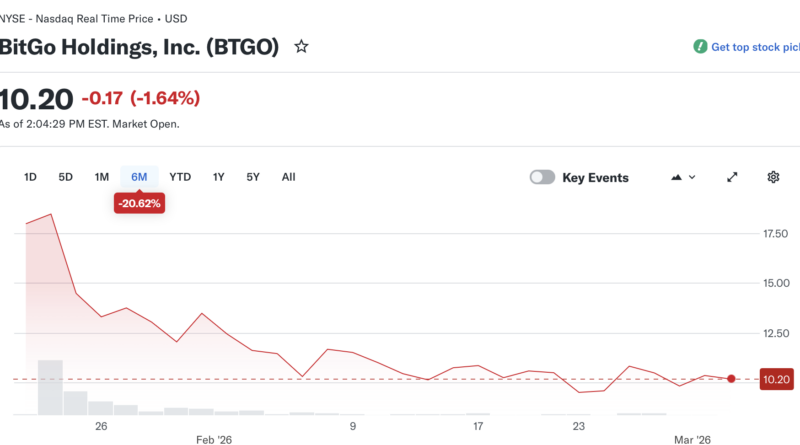Image resolution: width=800 pixels, height=445 pixels.
Task: Click the Key Events label text
Action: pos(595,177)
